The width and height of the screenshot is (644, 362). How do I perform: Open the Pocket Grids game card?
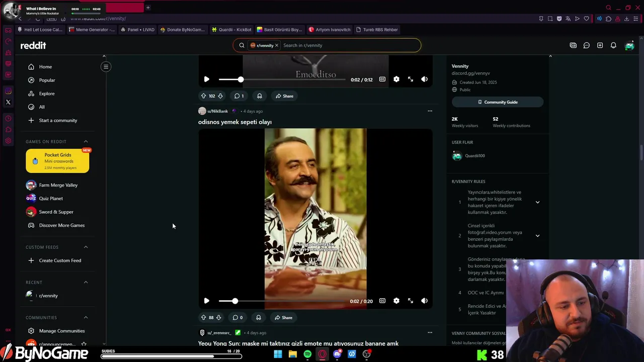57,161
